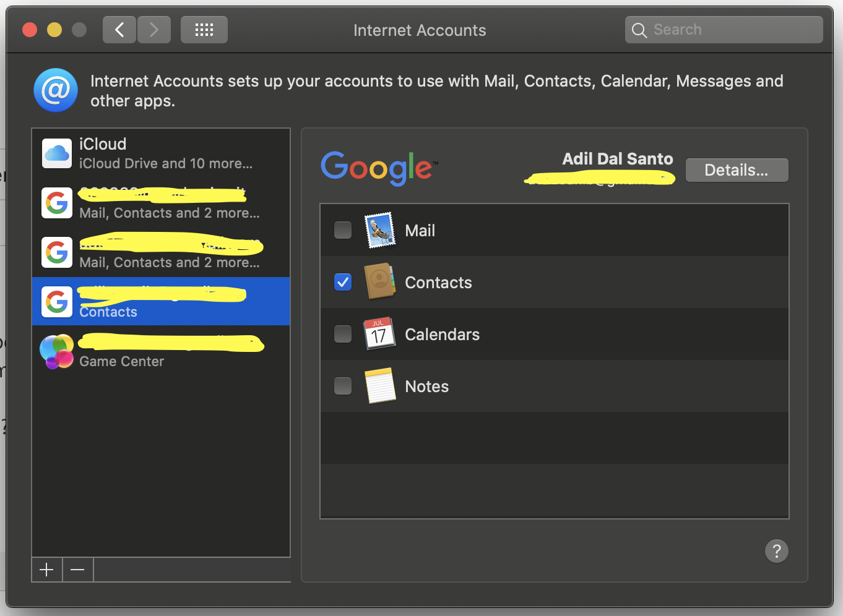
Task: Click the yellow minimize window button
Action: tap(54, 30)
